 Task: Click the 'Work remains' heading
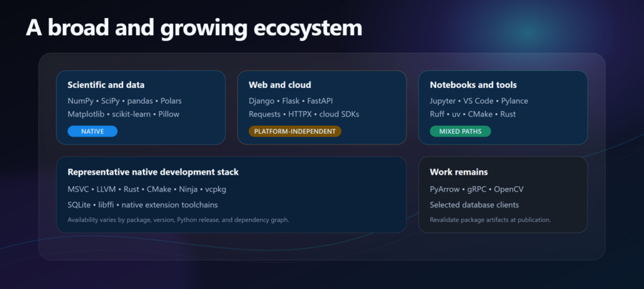click(458, 172)
